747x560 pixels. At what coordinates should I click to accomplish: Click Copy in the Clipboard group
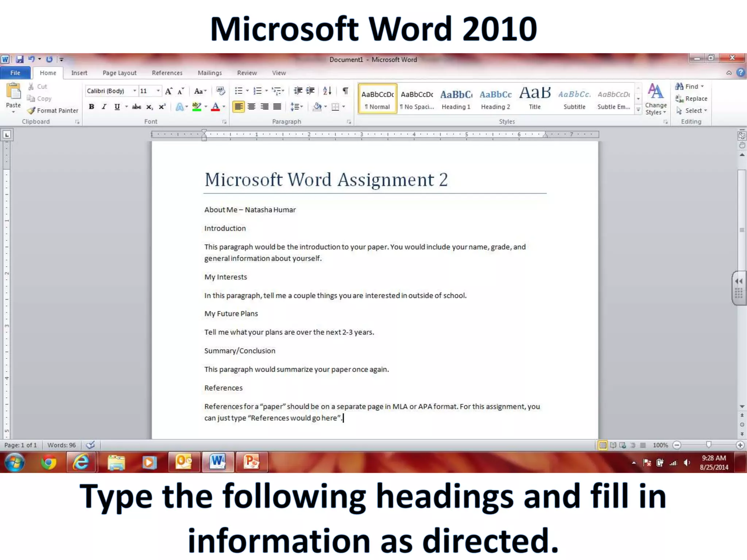point(39,99)
